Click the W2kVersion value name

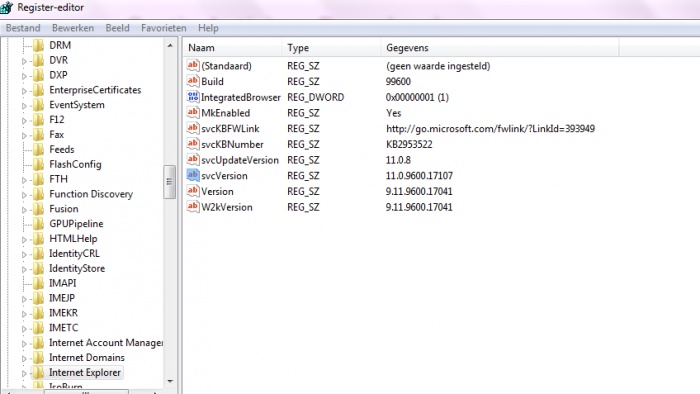227,207
